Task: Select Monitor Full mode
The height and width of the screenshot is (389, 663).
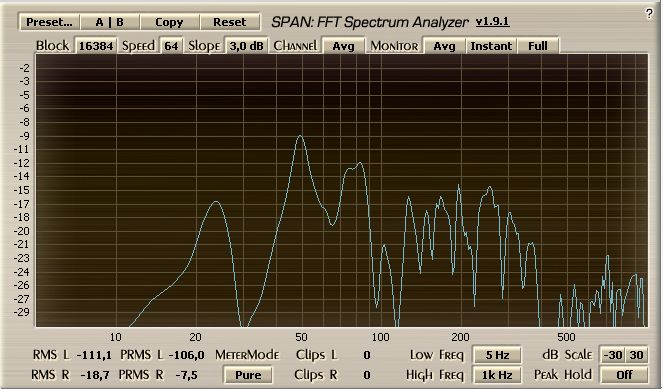Action: (538, 46)
